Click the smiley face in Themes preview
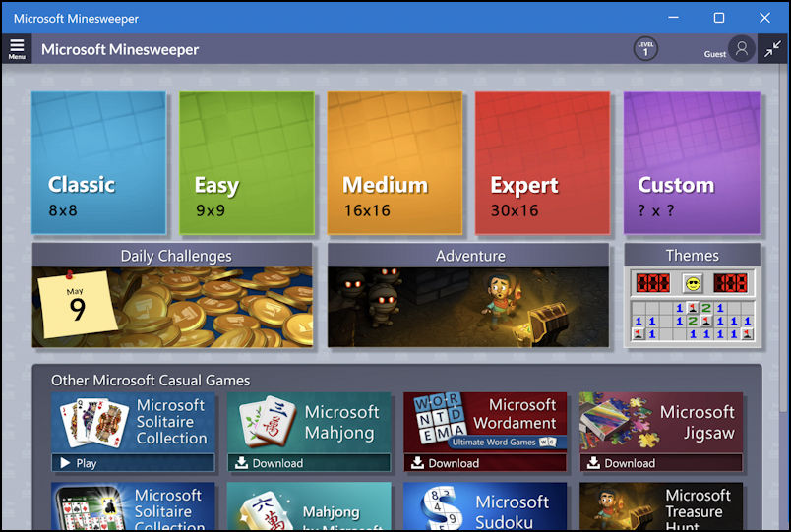791x532 pixels. [693, 283]
